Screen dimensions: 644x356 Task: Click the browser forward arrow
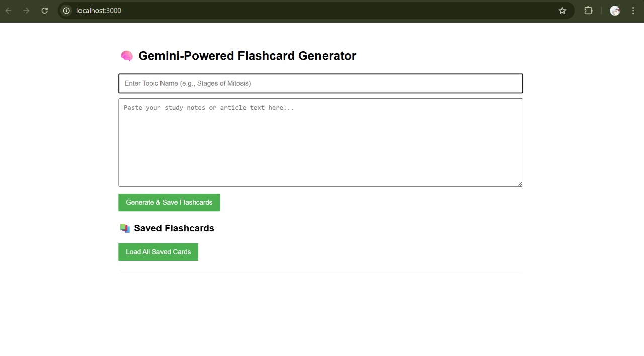[26, 11]
